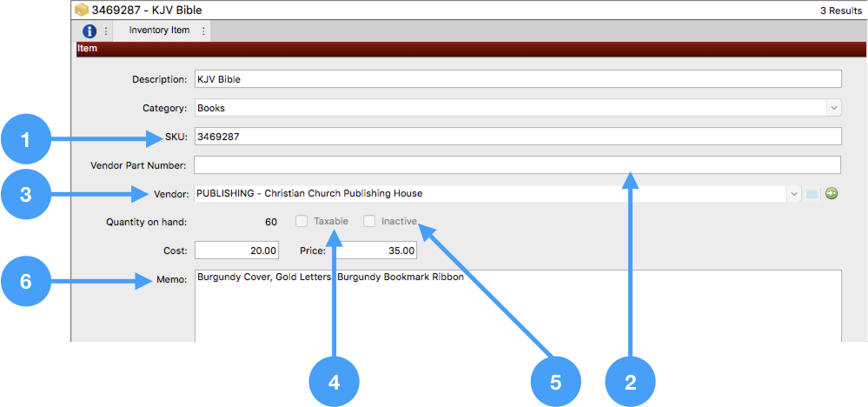Click the Description field containing KJV Bible
The height and width of the screenshot is (407, 868).
pos(517,79)
